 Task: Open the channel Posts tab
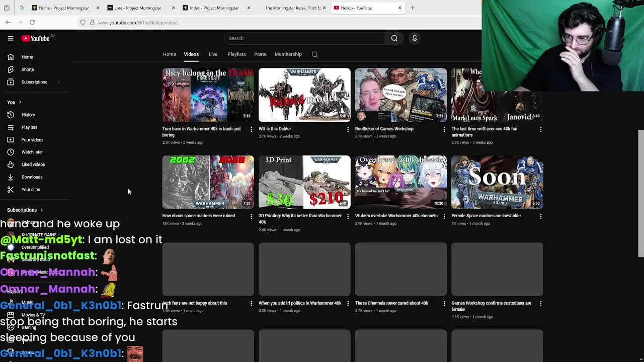[x=260, y=54]
